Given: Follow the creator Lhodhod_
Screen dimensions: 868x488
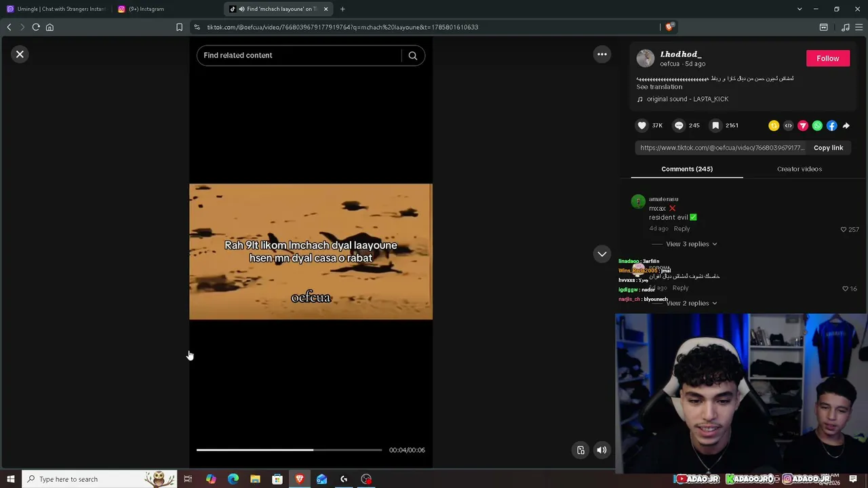Looking at the screenshot, I should click(827, 58).
